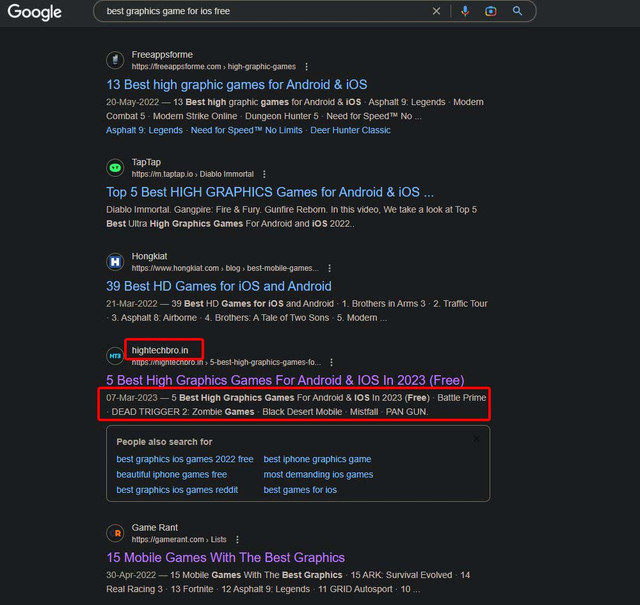Close the People also search for box
The height and width of the screenshot is (605, 640).
click(x=476, y=439)
